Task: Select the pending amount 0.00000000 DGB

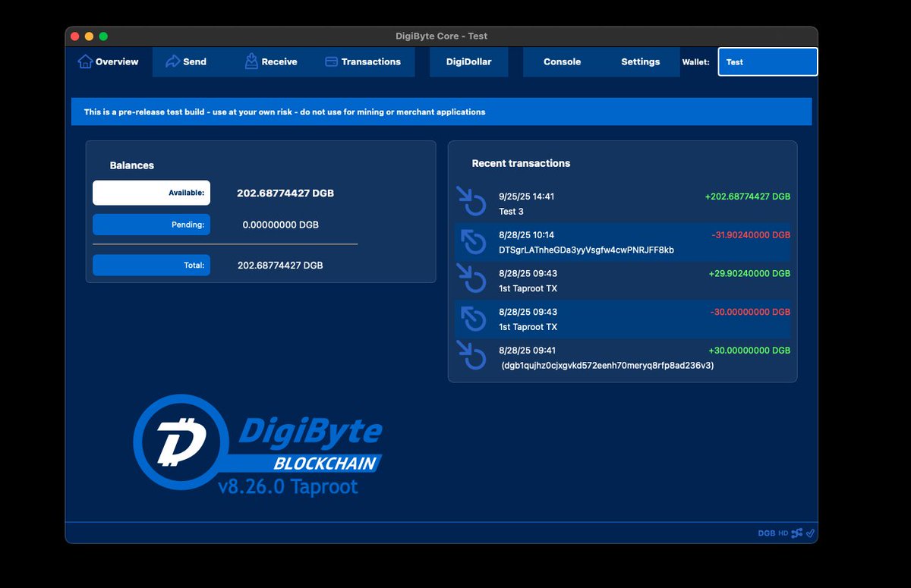Action: point(281,225)
